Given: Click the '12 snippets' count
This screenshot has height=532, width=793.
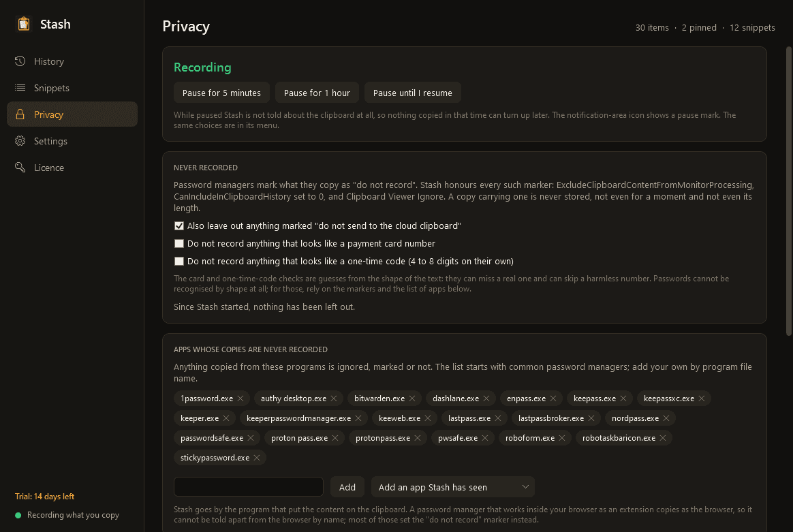Looking at the screenshot, I should (752, 28).
